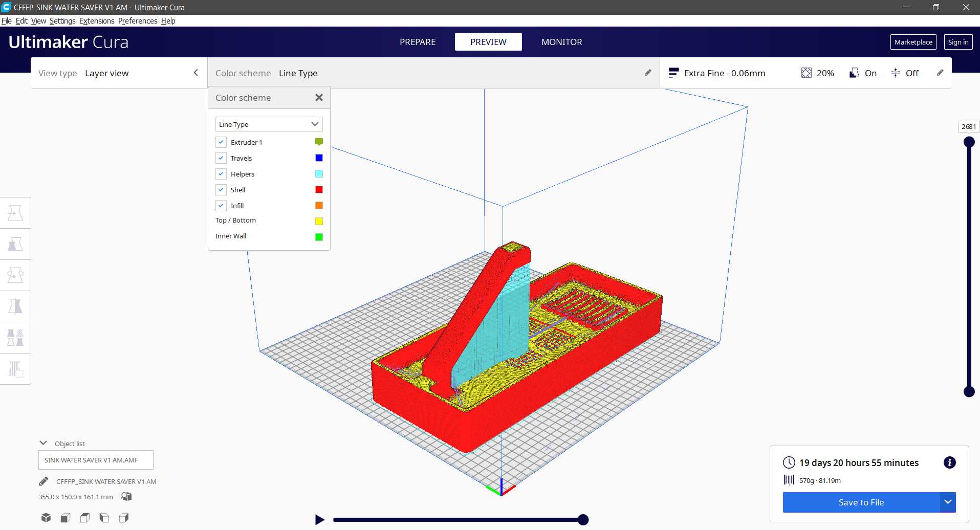Switch to 3D perspective view cube icon
This screenshot has height=530, width=980.
[46, 518]
